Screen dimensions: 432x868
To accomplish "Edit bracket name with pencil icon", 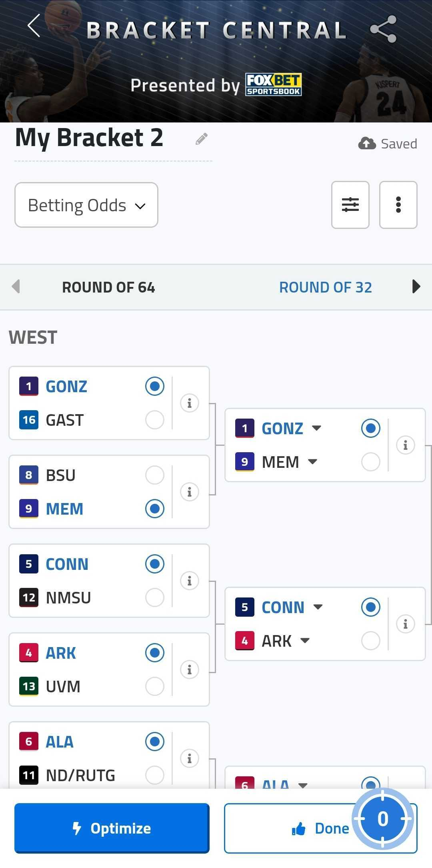I will (x=202, y=139).
